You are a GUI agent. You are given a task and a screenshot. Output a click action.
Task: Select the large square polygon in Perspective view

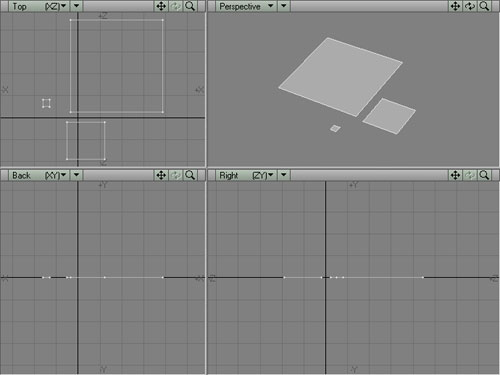pyautogui.click(x=341, y=77)
